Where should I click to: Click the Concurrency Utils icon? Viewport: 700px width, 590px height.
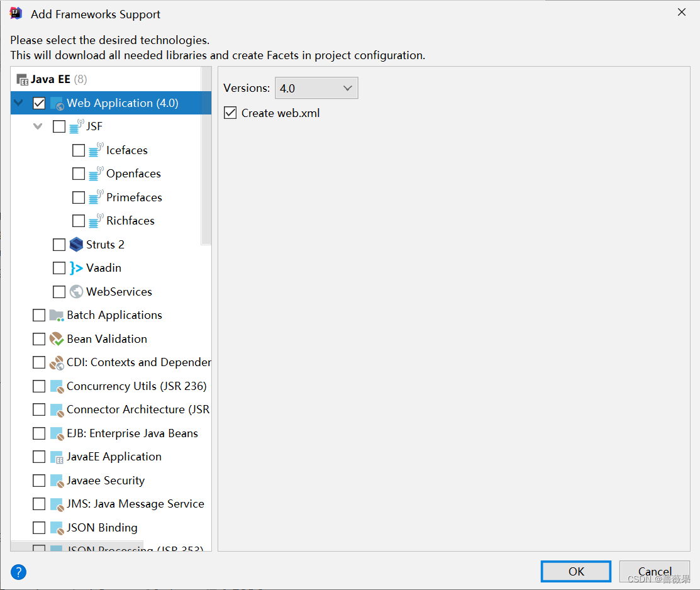pos(57,386)
